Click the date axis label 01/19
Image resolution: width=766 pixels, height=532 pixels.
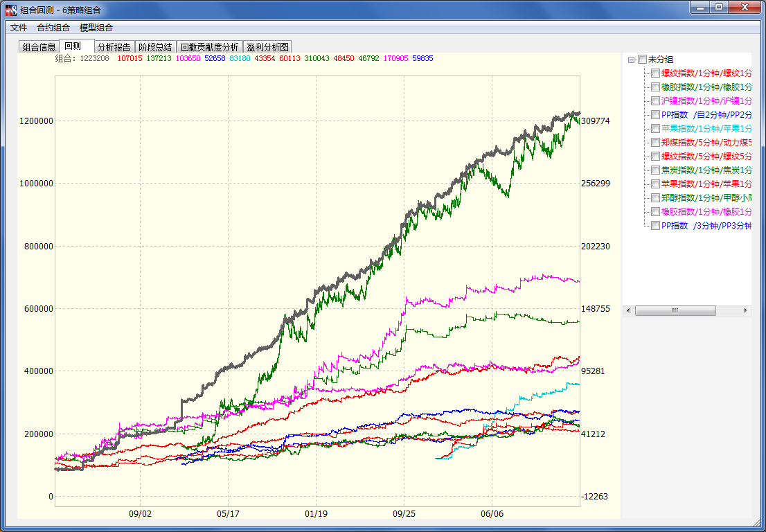coord(316,514)
